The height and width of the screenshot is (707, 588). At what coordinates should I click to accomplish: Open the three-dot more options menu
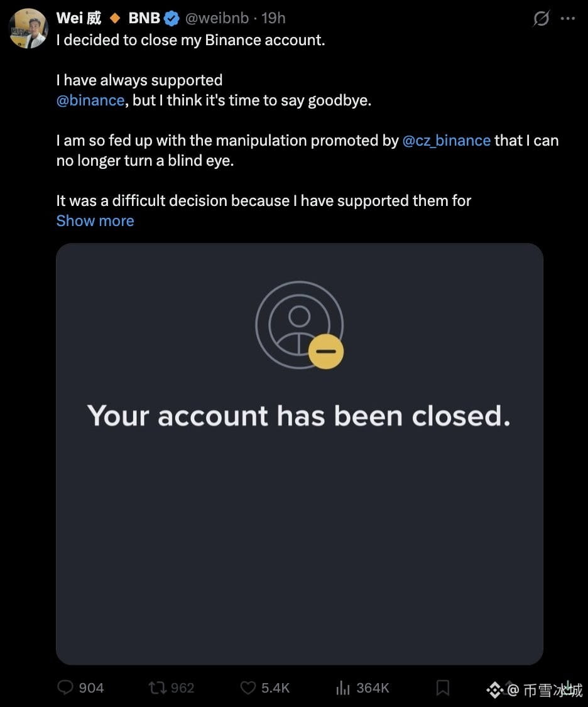click(x=568, y=18)
